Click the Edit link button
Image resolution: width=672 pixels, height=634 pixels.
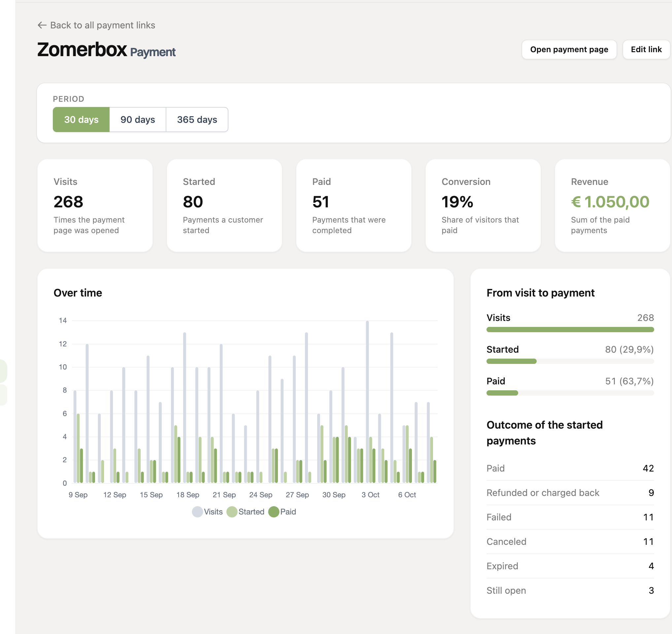(x=646, y=50)
